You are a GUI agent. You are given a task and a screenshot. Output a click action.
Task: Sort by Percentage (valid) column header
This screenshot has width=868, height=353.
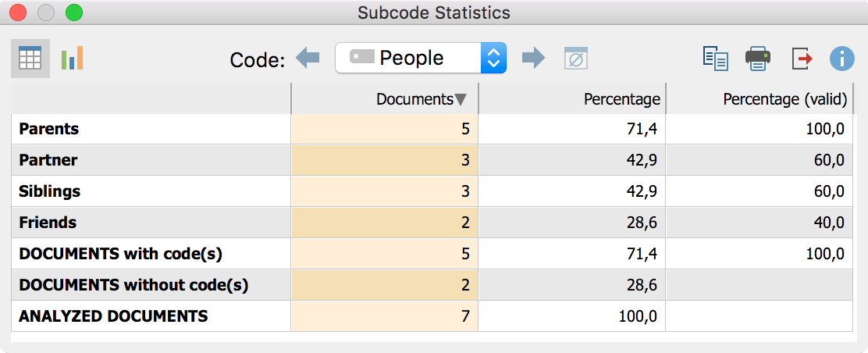[759, 98]
